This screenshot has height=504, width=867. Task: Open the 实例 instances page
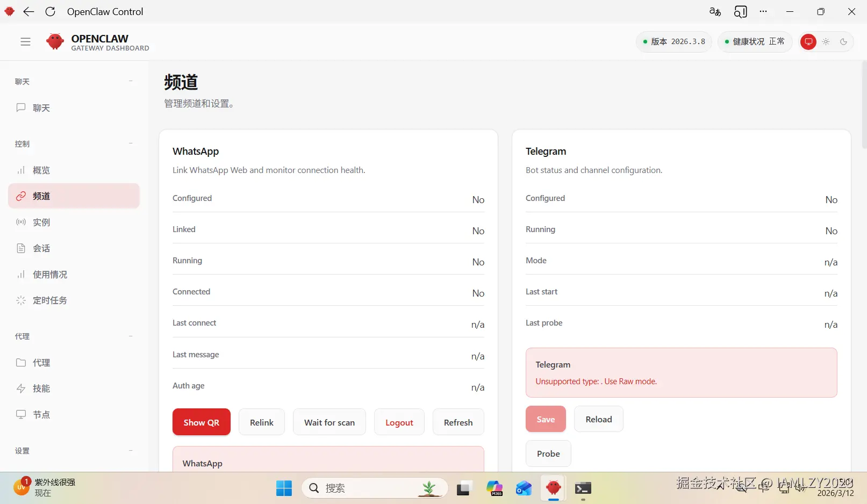74,222
